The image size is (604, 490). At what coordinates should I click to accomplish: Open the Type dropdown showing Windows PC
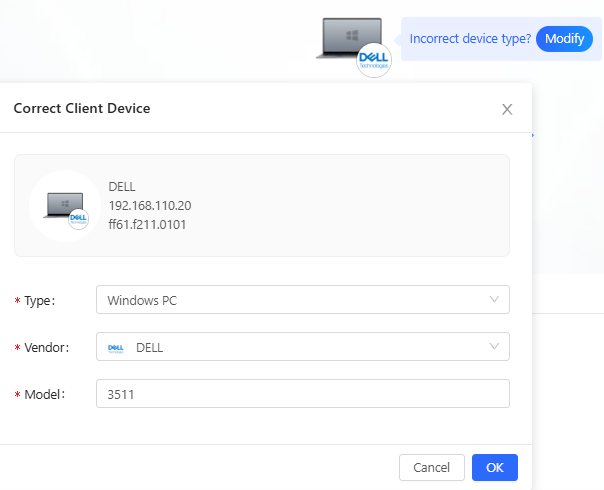point(290,300)
